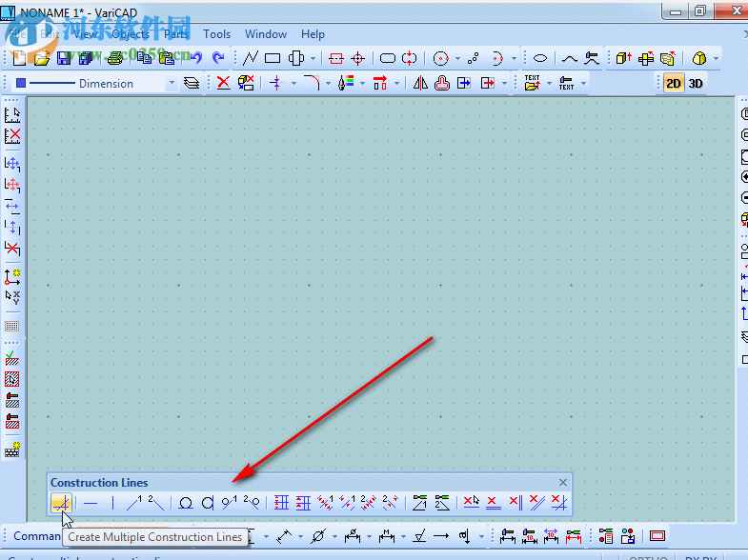
Task: Click the Construction Lines toolbar title
Action: pos(99,482)
